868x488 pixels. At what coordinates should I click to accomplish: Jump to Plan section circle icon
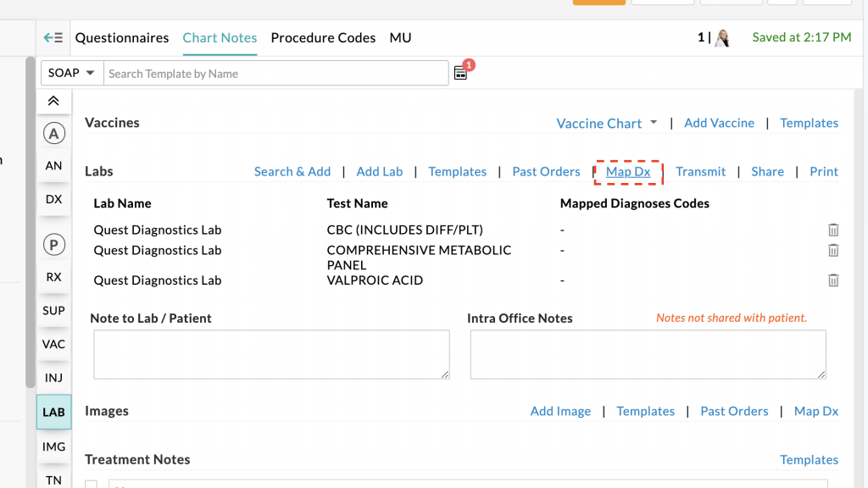pyautogui.click(x=53, y=245)
